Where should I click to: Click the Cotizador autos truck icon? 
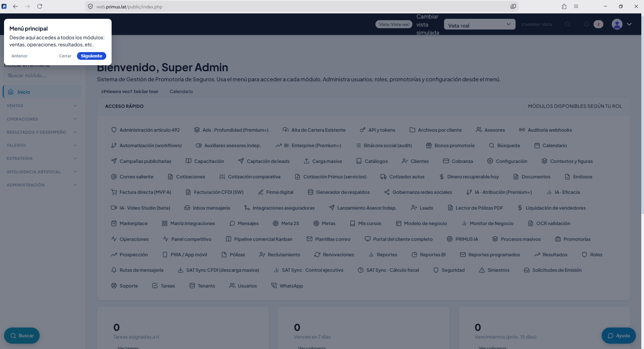click(x=384, y=177)
